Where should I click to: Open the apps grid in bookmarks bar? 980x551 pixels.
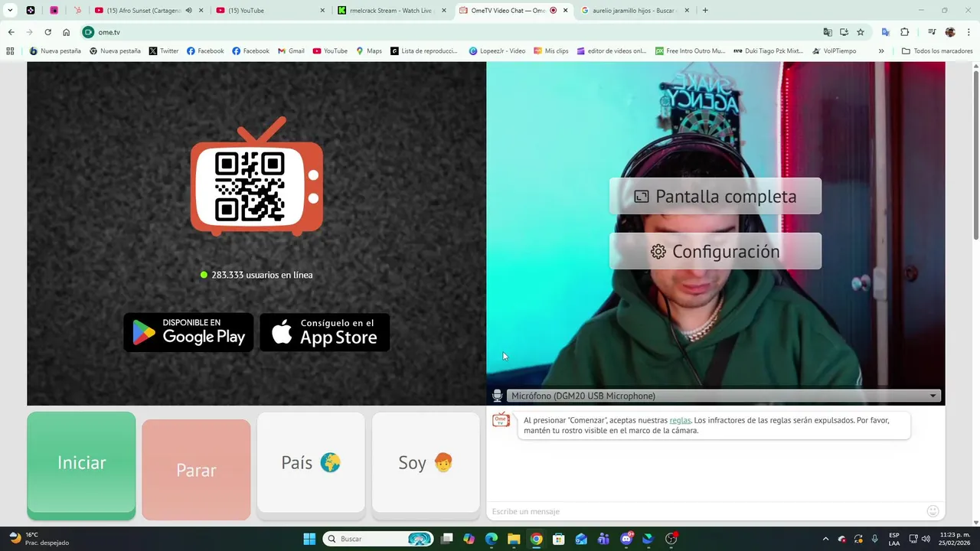tap(10, 51)
